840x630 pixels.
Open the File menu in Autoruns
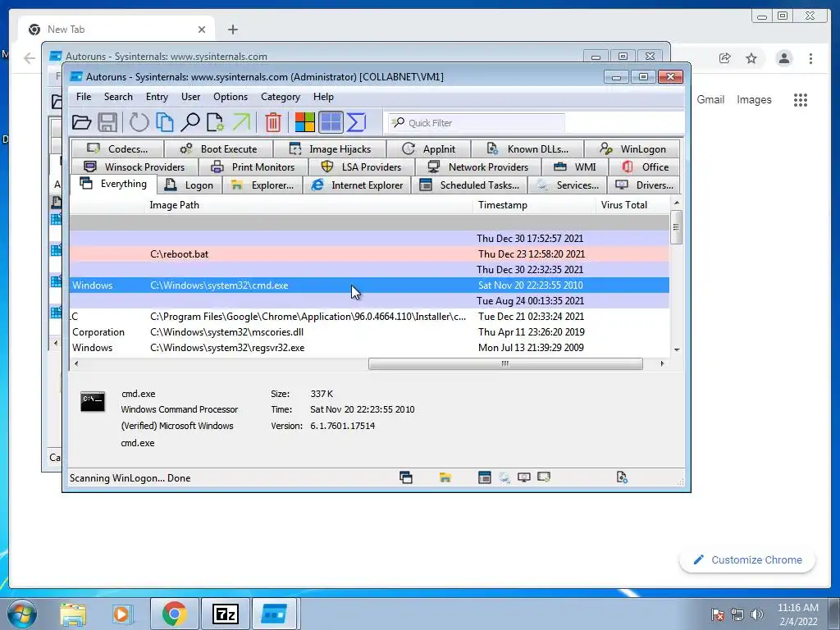(84, 97)
